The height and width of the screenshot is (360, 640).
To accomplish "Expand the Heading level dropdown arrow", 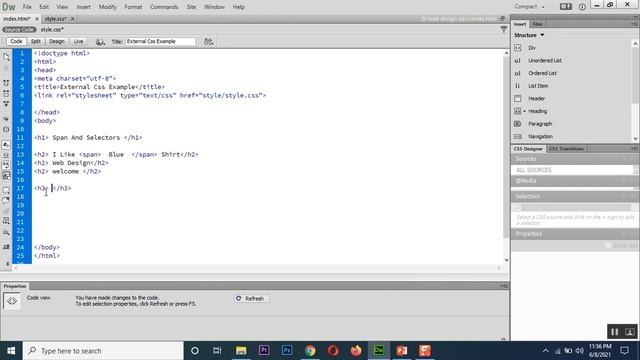I will tap(525, 111).
